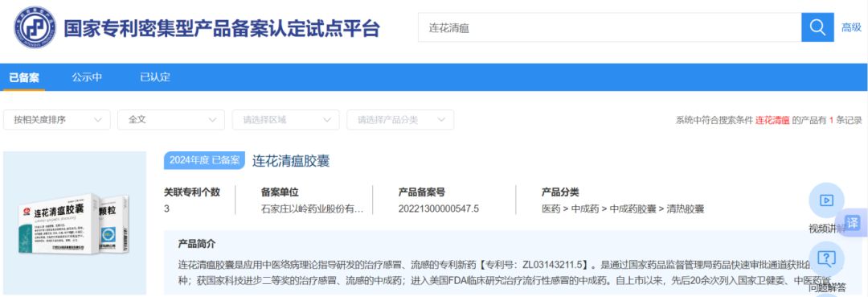Click the platform title 国家专利密集型产品备案认定试点平台
The image size is (868, 297).
[222, 28]
